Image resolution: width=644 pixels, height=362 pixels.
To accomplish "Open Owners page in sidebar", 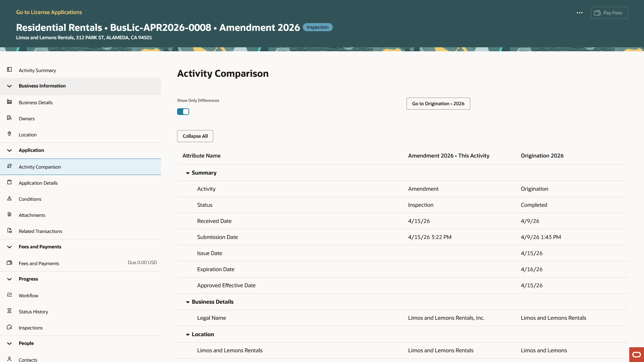I will coord(26,119).
